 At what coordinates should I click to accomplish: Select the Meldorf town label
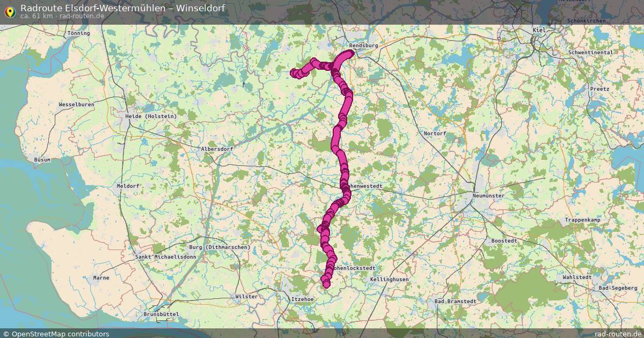[128, 186]
